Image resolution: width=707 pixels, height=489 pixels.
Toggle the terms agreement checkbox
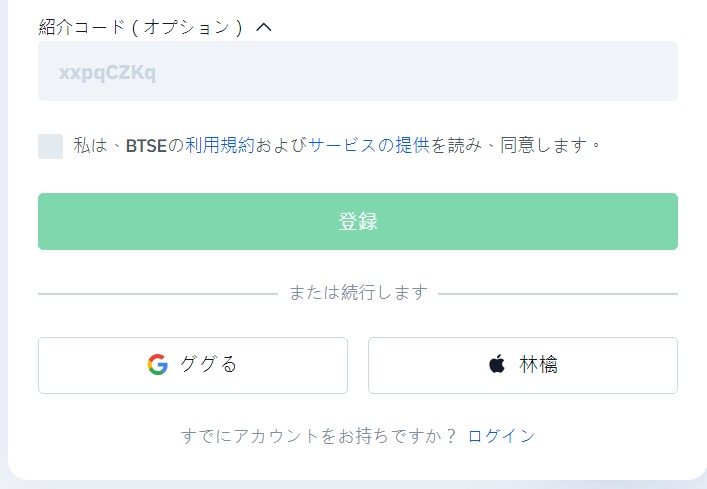pos(50,146)
